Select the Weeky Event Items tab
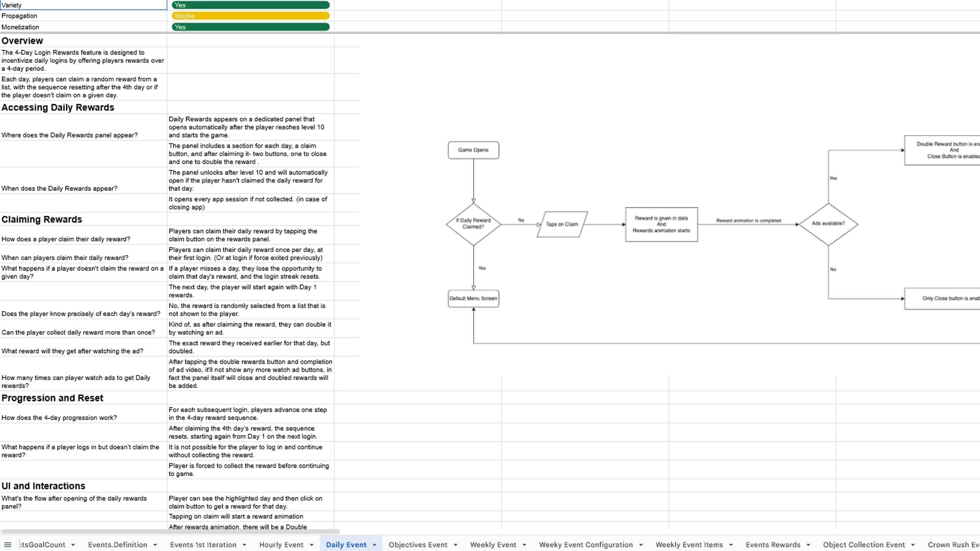The width and height of the screenshot is (980, 551). 689,545
